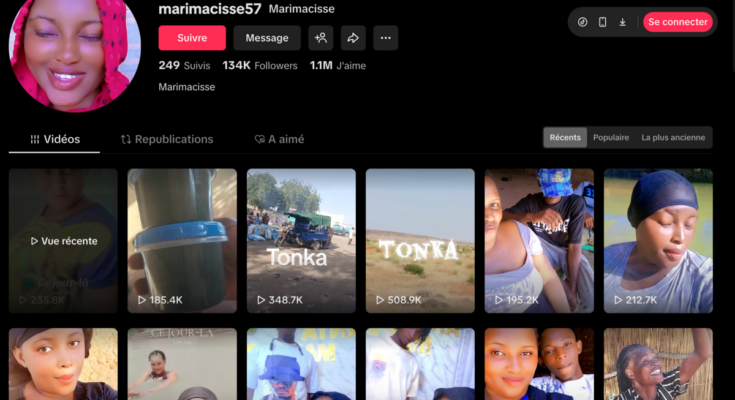This screenshot has height=400, width=735.
Task: Open the Tonka video with 348.7K views
Action: pyautogui.click(x=301, y=241)
